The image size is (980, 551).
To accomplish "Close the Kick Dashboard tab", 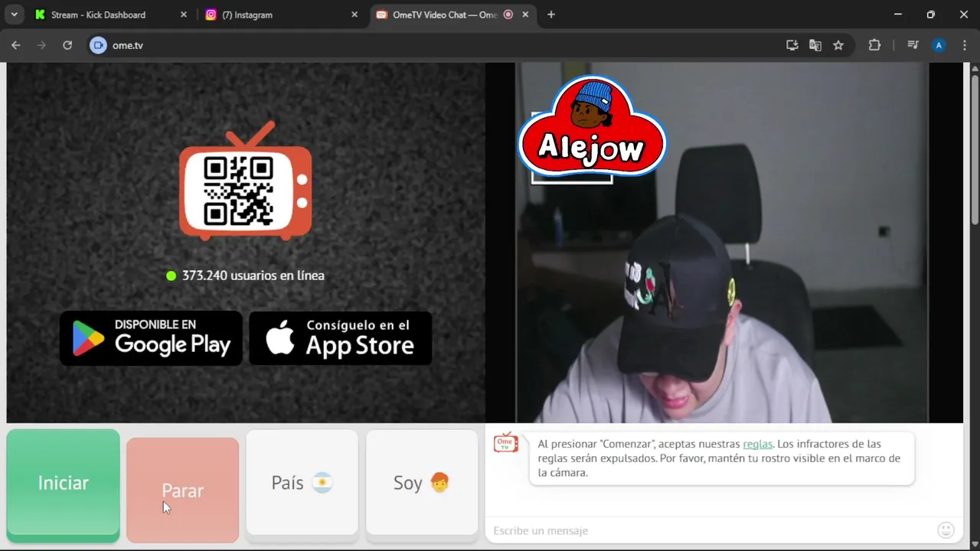I will 184,15.
